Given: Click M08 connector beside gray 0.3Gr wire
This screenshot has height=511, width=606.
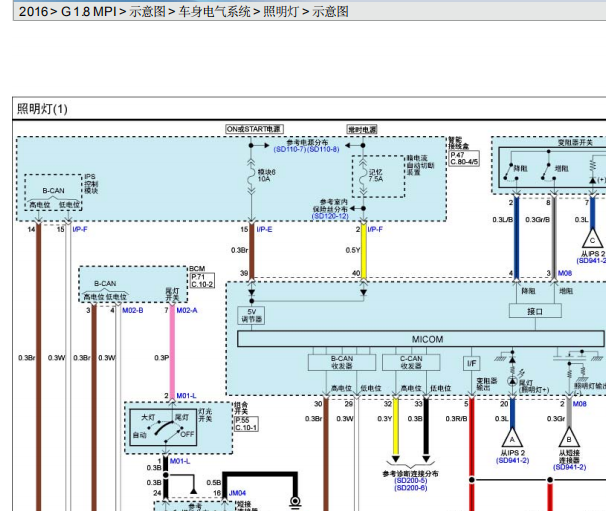Looking at the screenshot, I should pyautogui.click(x=580, y=404).
